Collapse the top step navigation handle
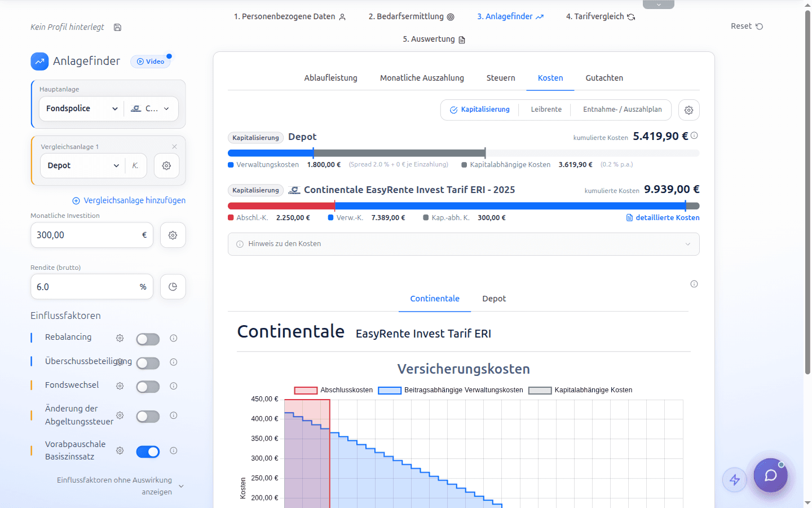This screenshot has width=812, height=508. click(x=659, y=5)
